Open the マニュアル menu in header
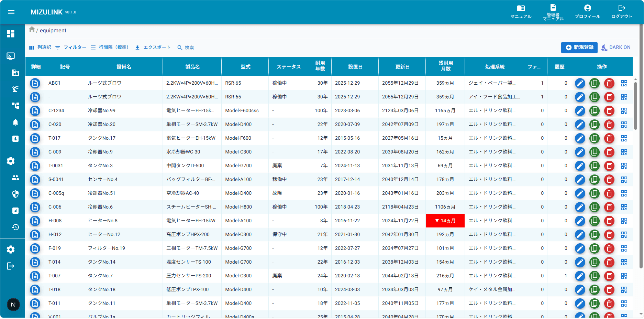 [x=521, y=12]
